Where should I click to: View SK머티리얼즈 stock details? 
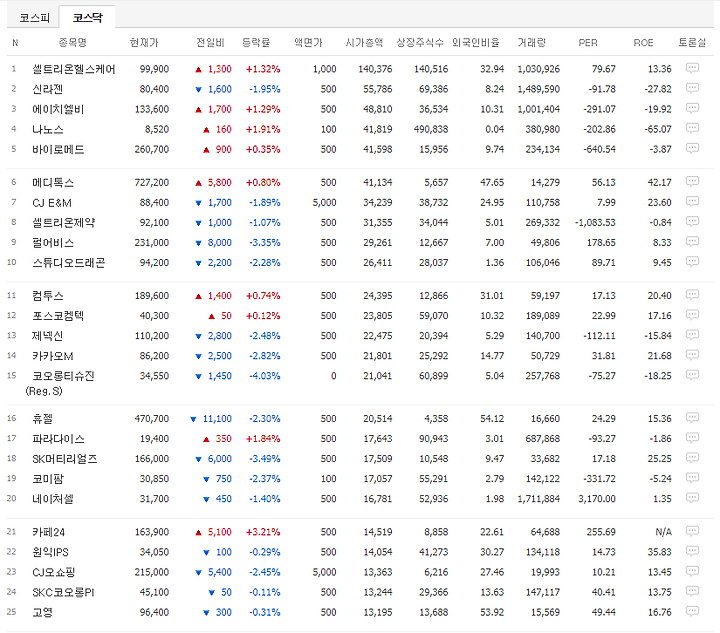(x=64, y=459)
